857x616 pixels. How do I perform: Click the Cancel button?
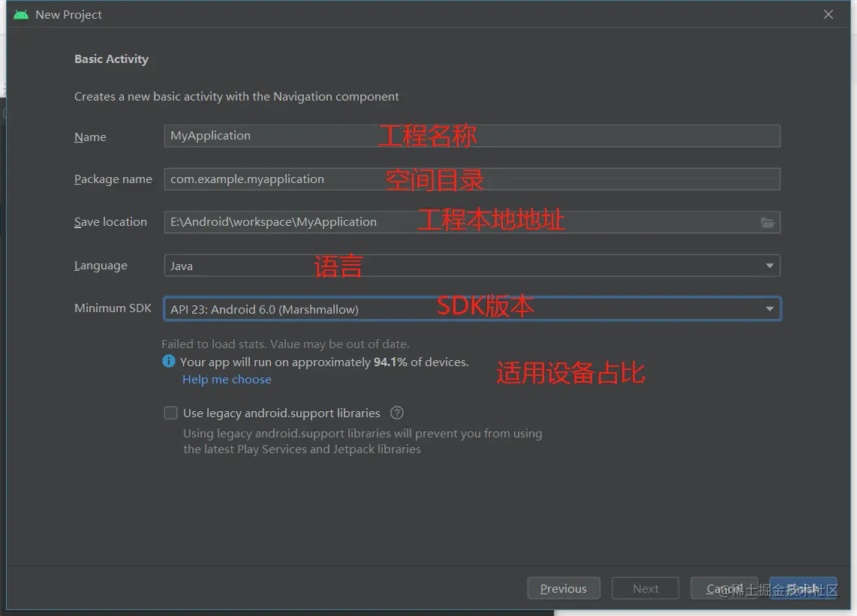[724, 589]
